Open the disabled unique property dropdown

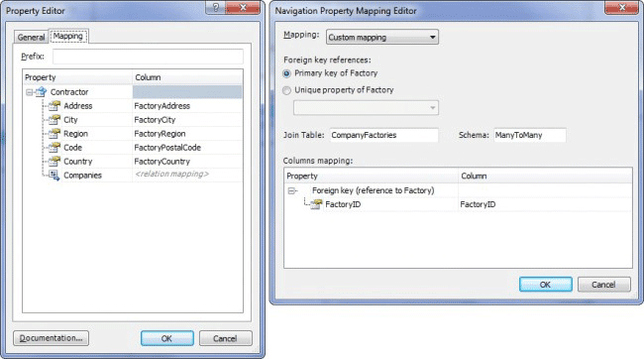[366, 108]
